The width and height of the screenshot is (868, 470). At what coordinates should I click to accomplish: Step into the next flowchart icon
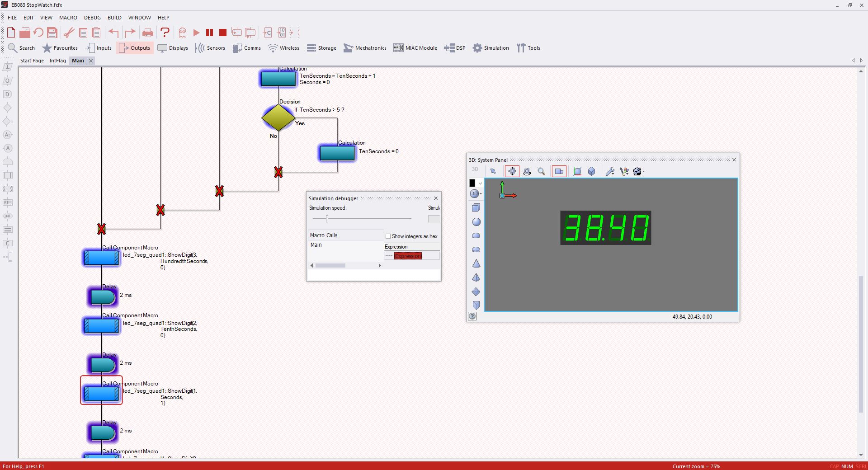[236, 33]
